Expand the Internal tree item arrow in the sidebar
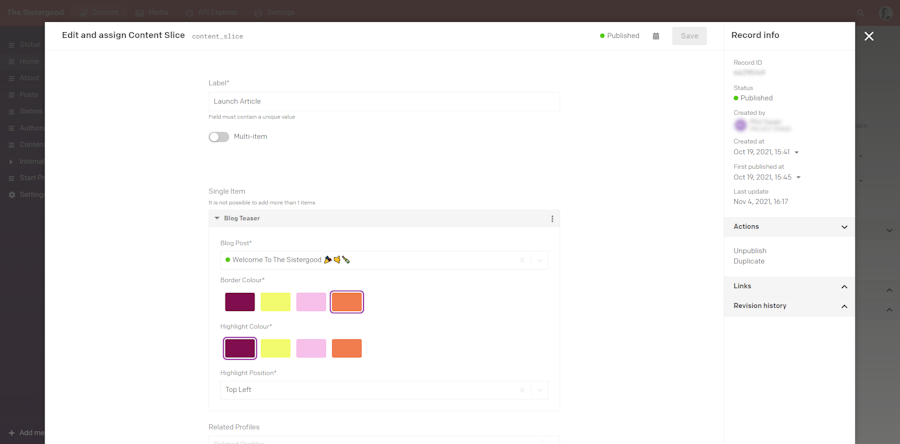The image size is (900, 444). click(11, 161)
